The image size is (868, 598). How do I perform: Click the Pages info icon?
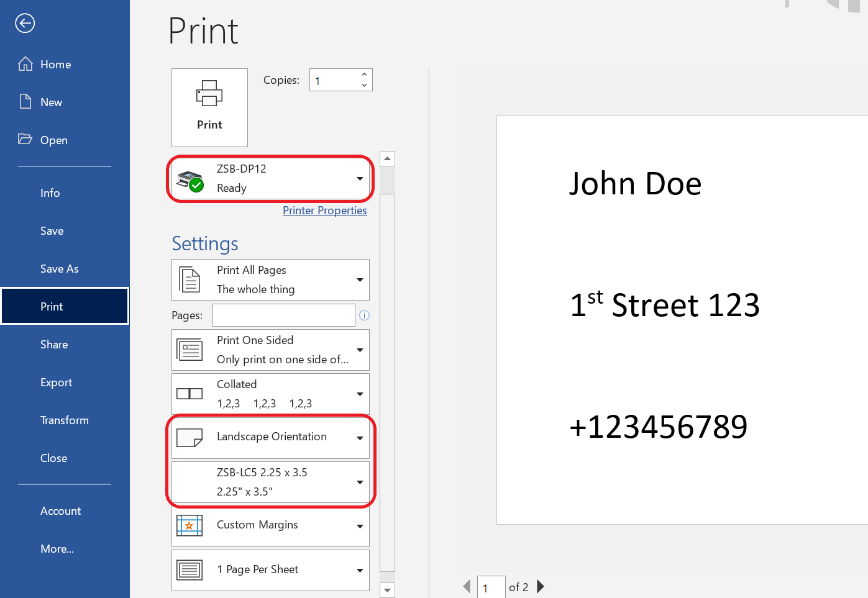365,315
